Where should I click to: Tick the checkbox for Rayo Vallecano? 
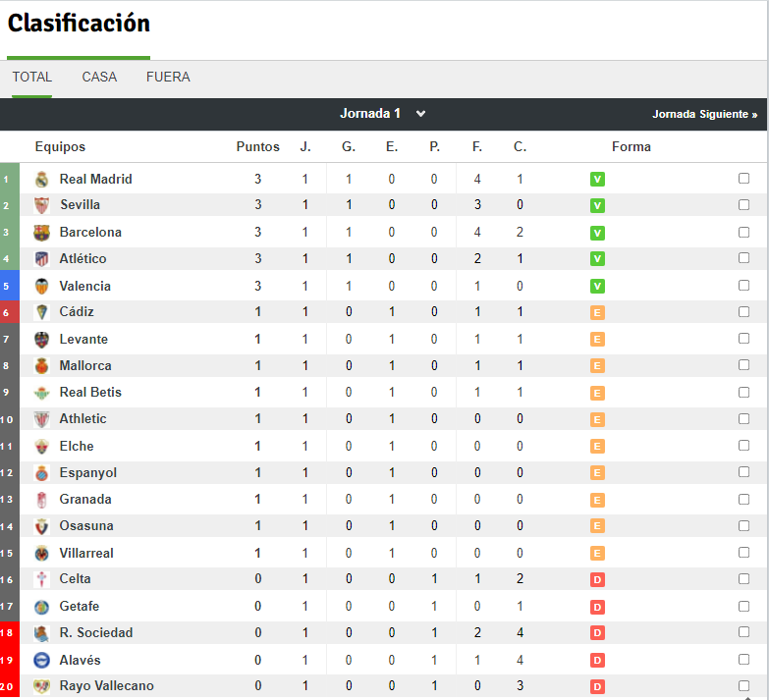coord(743,686)
